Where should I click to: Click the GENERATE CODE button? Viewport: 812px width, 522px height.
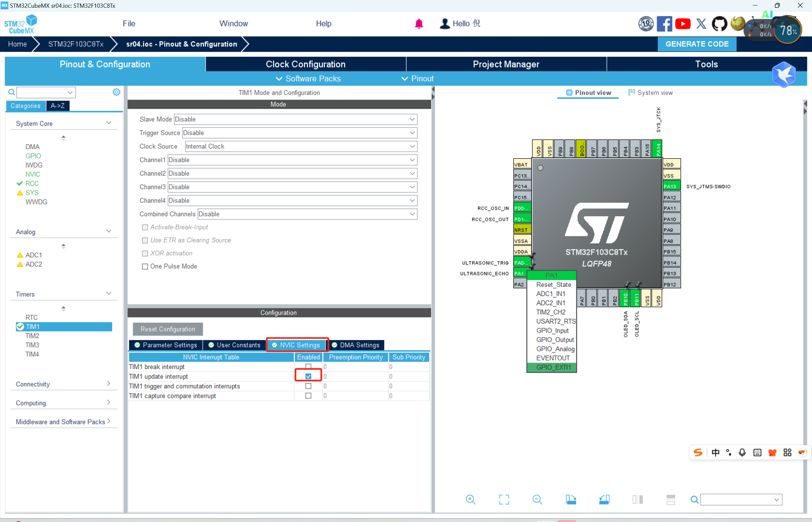click(697, 44)
